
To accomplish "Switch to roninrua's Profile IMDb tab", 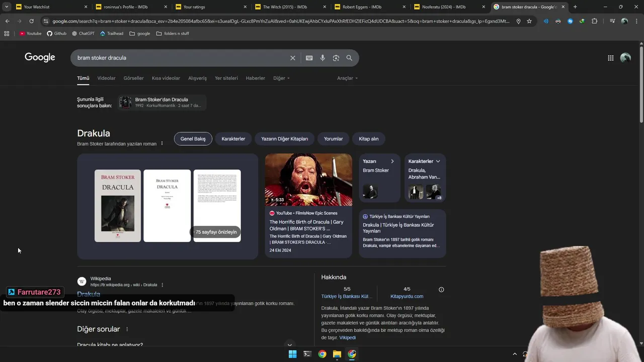I will pyautogui.click(x=130, y=7).
